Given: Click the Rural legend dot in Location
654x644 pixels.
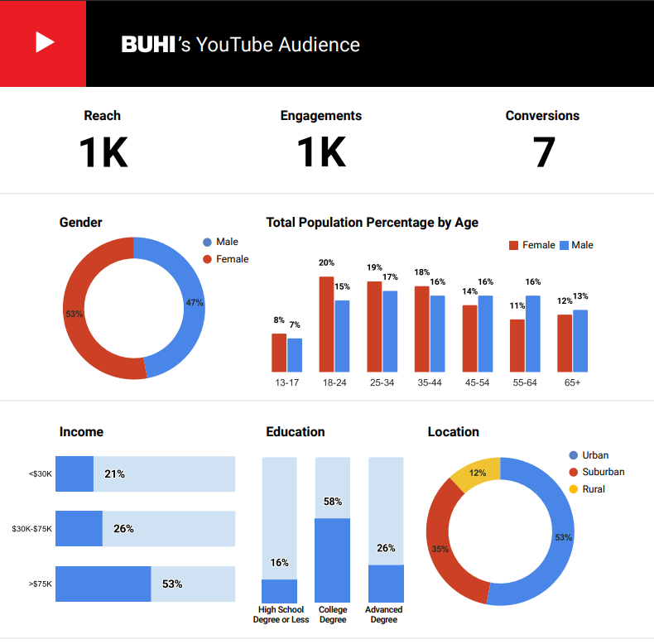Looking at the screenshot, I should [x=574, y=489].
